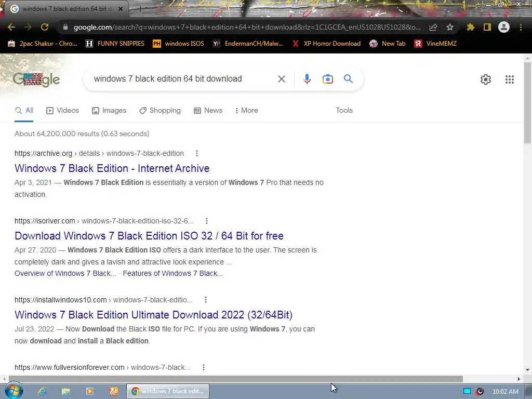Click the round dark tray icon

[x=480, y=392]
